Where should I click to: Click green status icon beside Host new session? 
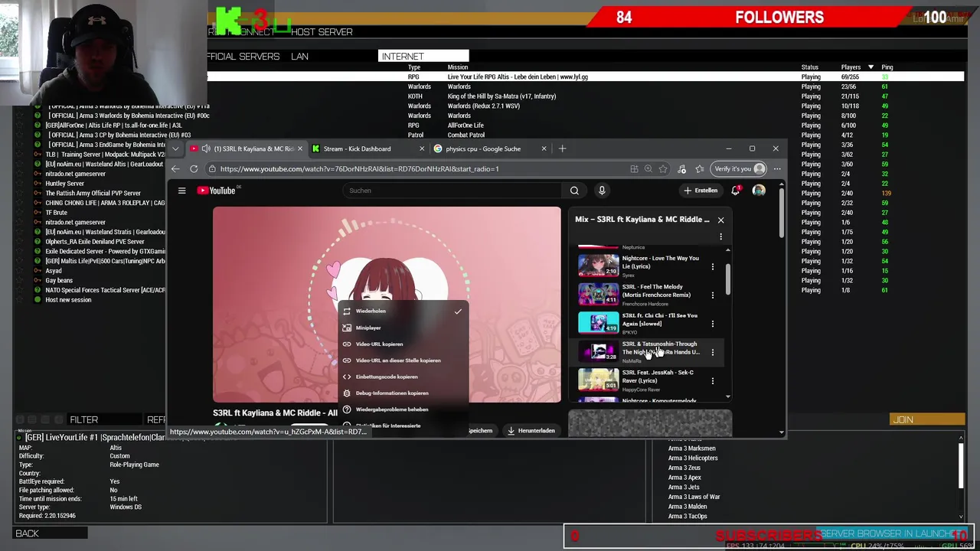(x=38, y=300)
